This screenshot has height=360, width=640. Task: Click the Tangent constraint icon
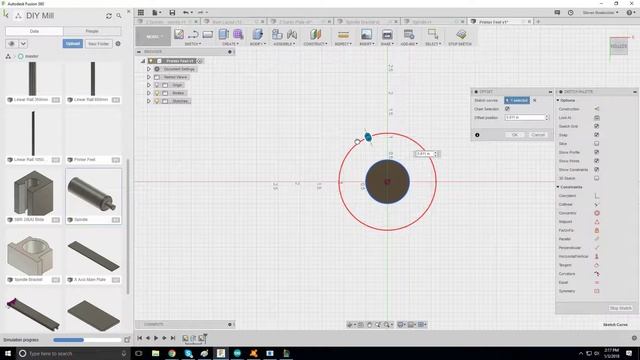[597, 265]
